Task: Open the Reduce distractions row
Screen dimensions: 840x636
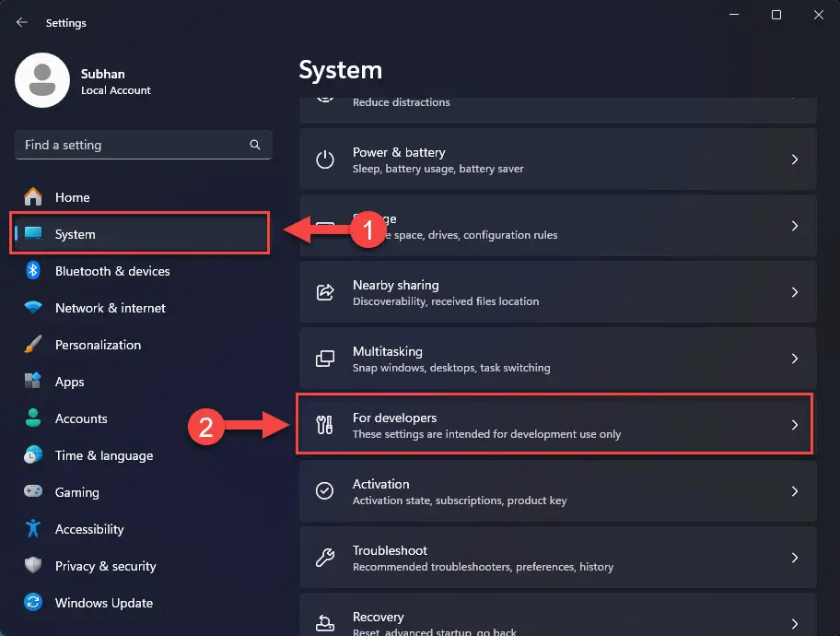Action: pyautogui.click(x=557, y=110)
